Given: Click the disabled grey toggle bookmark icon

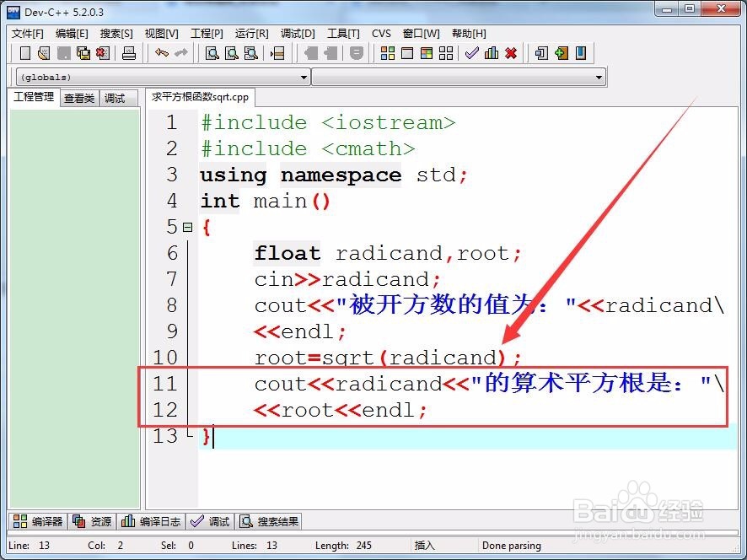Looking at the screenshot, I should [x=357, y=53].
